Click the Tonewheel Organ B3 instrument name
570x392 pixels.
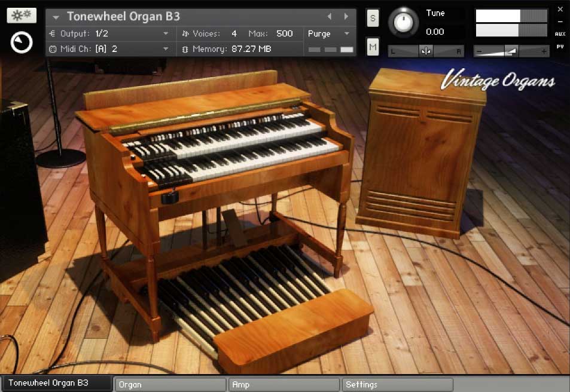pos(123,16)
